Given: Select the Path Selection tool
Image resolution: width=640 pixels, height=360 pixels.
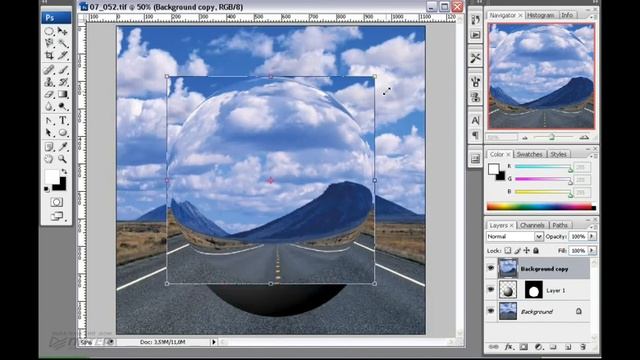Looking at the screenshot, I should (x=49, y=133).
